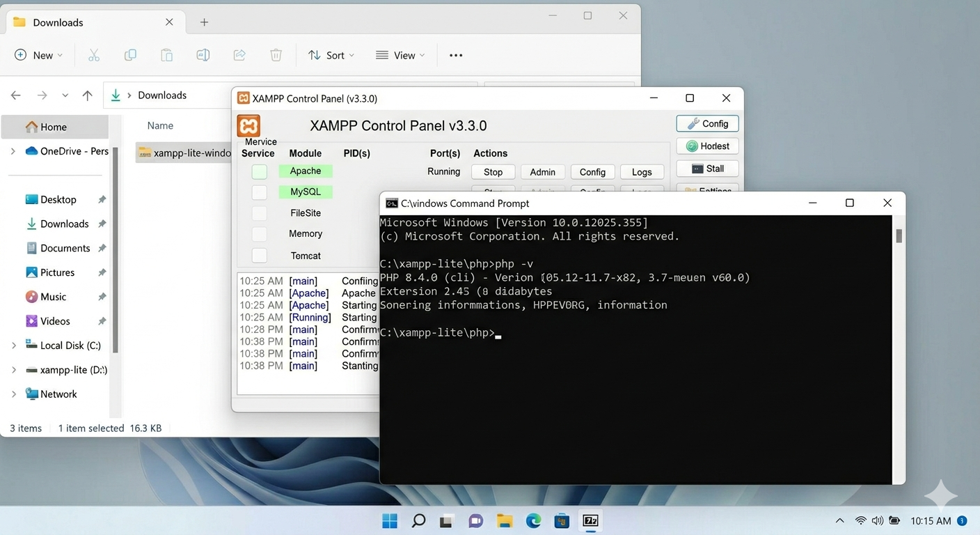
Task: Open the Windows Start menu
Action: pyautogui.click(x=390, y=520)
